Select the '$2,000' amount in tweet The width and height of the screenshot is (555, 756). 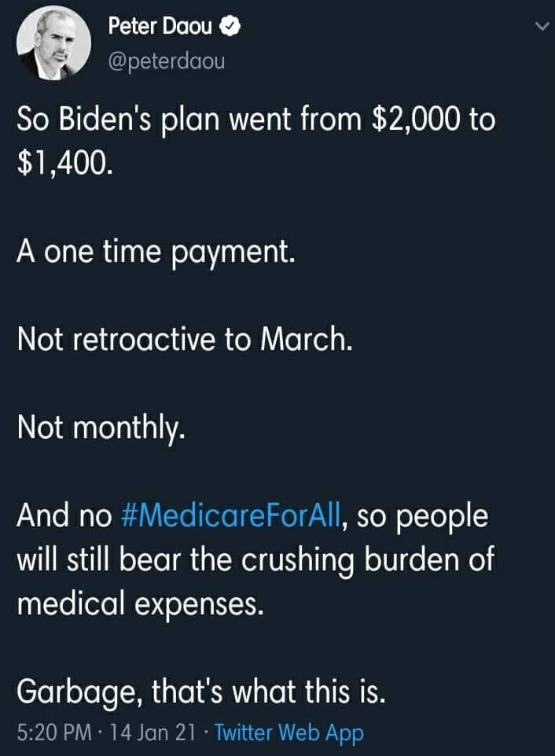click(417, 120)
